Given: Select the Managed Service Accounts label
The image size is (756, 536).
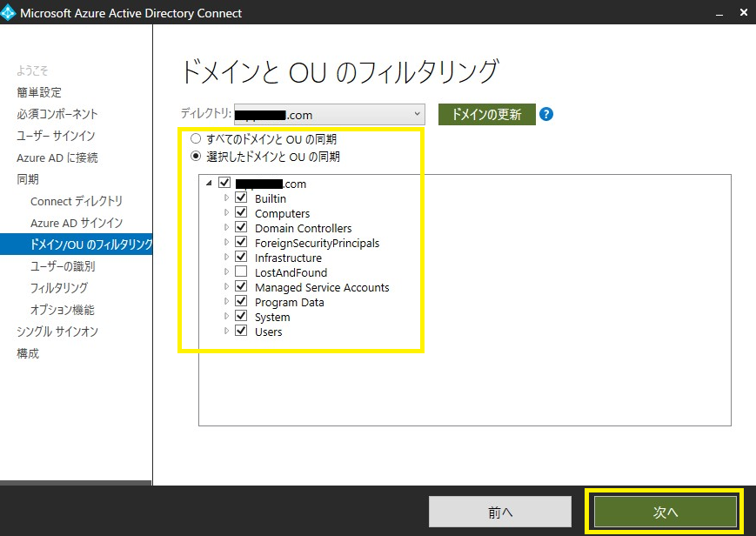Looking at the screenshot, I should [x=322, y=287].
